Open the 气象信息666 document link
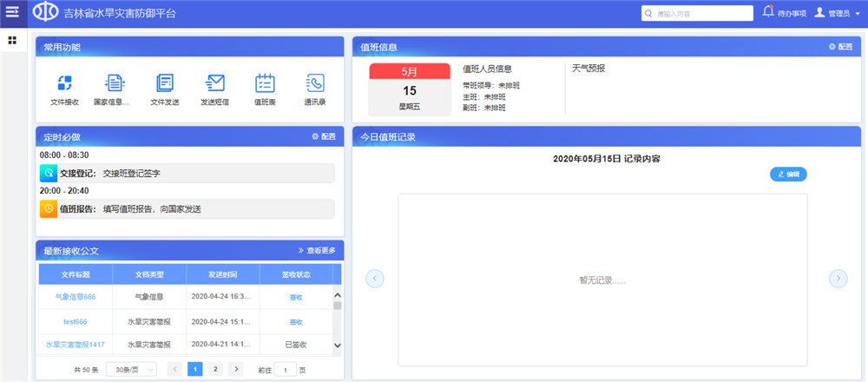The image size is (868, 382). coord(75,297)
